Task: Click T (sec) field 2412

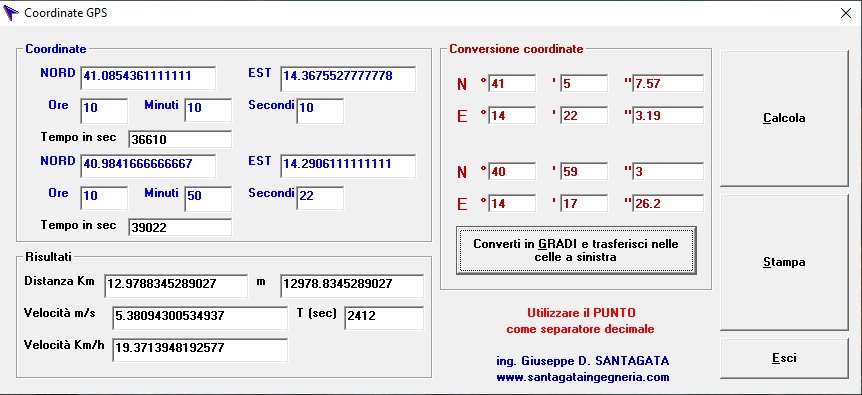Action: (384, 318)
